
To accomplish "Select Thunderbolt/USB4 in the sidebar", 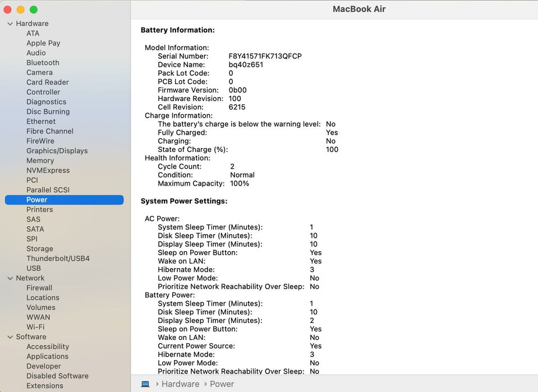I will coord(58,259).
